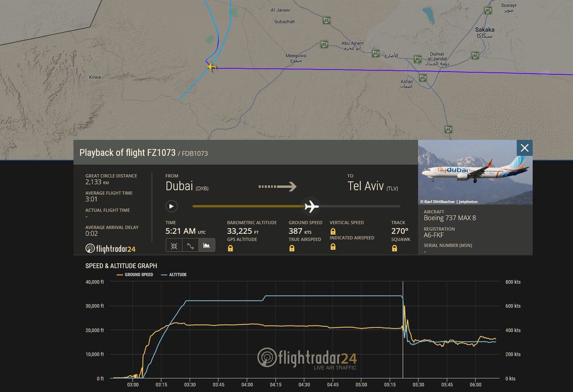Click the Squawk lock icon

click(x=394, y=248)
